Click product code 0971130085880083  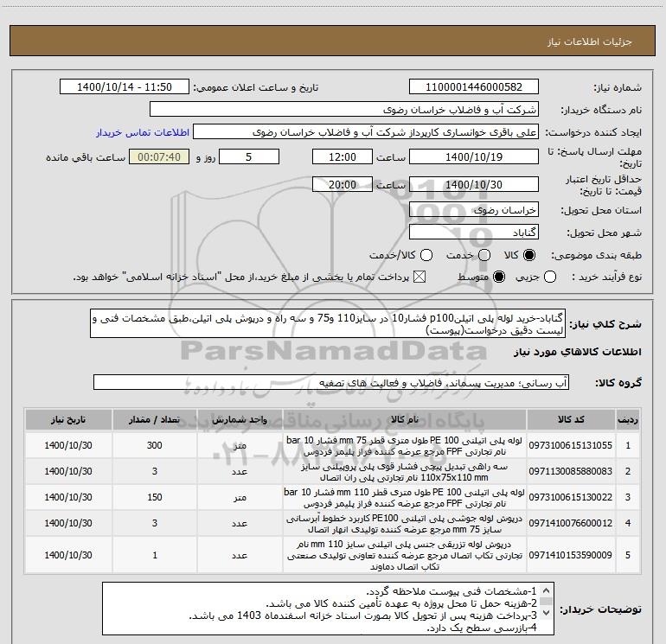571,471
